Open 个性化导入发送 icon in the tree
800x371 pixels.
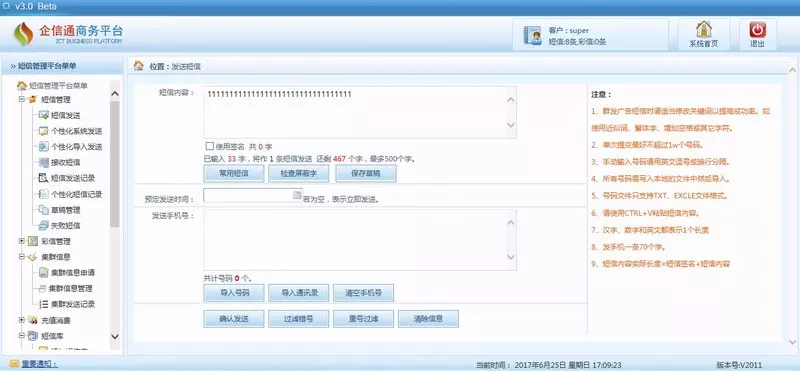point(43,147)
